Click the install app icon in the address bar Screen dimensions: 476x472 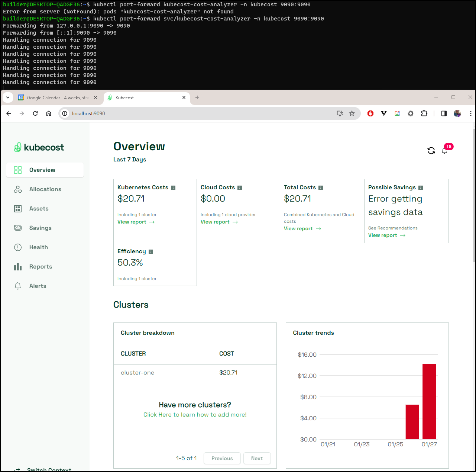[340, 113]
